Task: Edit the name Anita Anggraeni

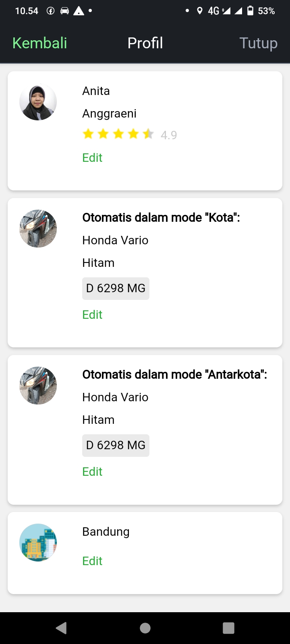Action: coord(92,157)
